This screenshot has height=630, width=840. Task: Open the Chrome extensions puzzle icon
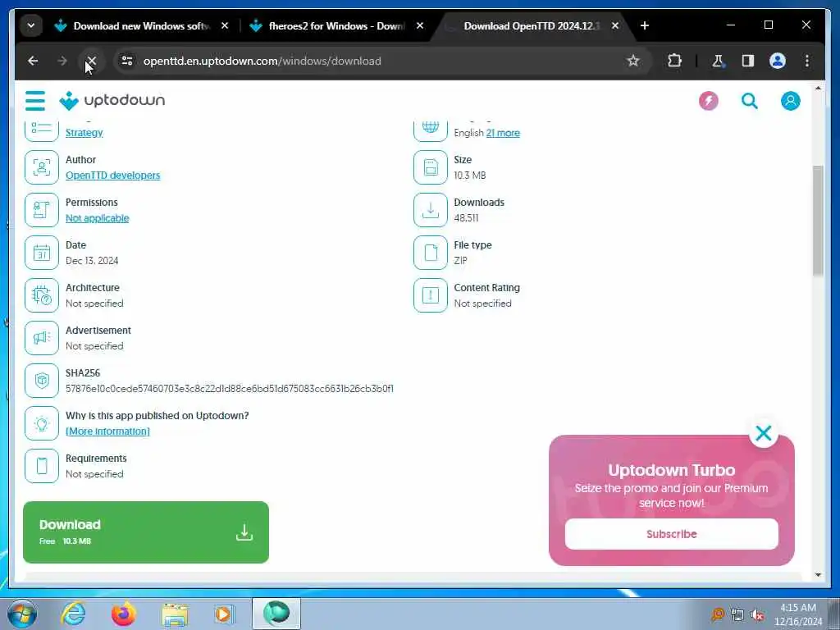[674, 61]
